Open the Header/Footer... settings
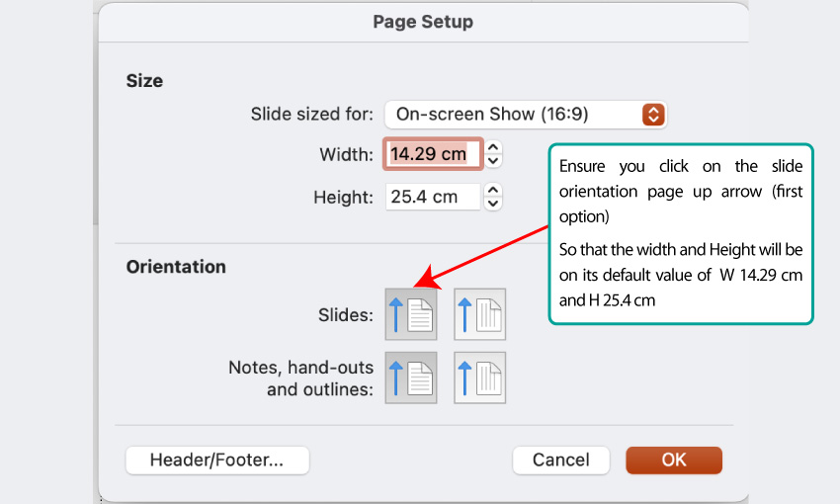This screenshot has width=840, height=504. click(217, 461)
